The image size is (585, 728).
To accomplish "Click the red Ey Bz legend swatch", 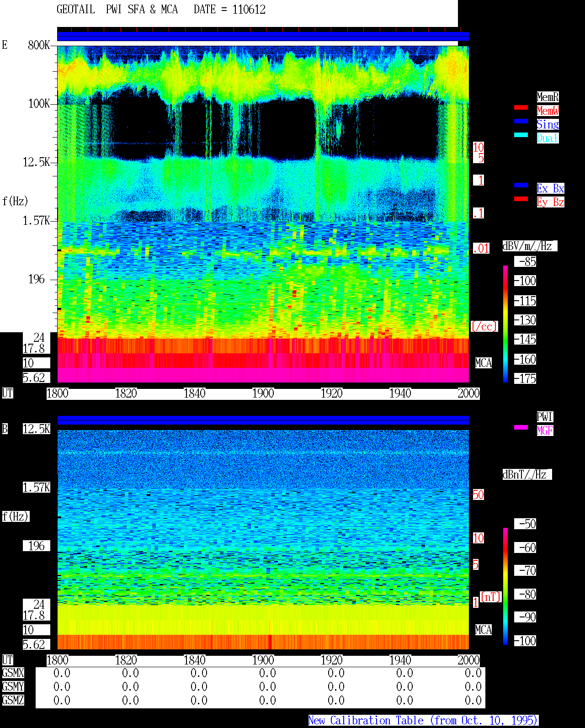I will tap(521, 199).
